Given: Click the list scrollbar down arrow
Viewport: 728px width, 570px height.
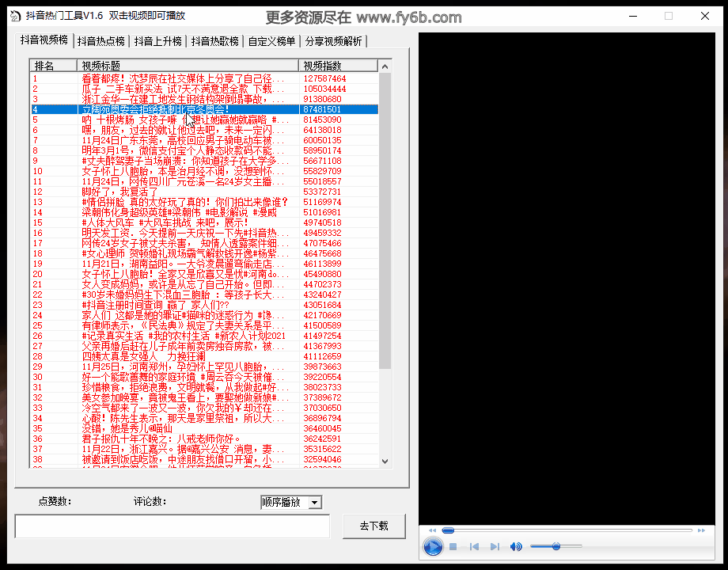Looking at the screenshot, I should pyautogui.click(x=385, y=462).
